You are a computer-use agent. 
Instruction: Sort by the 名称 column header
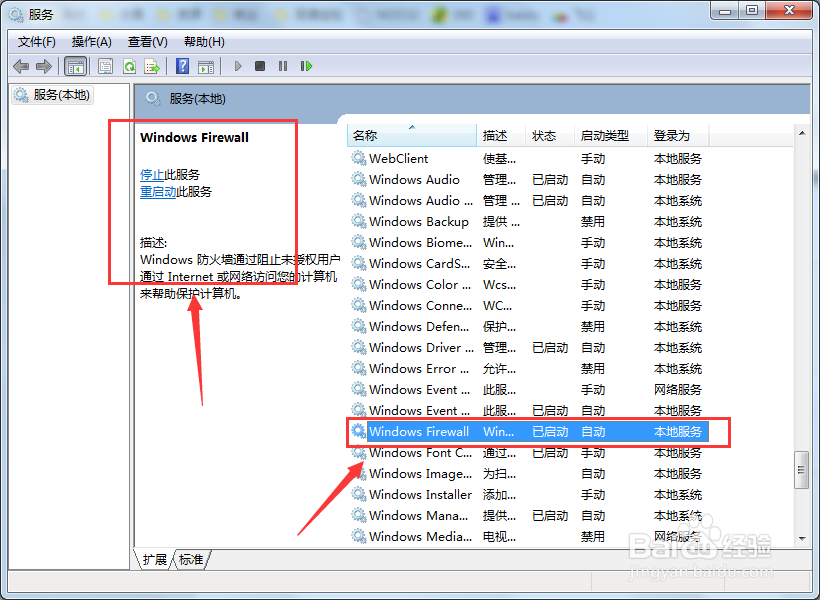click(412, 135)
